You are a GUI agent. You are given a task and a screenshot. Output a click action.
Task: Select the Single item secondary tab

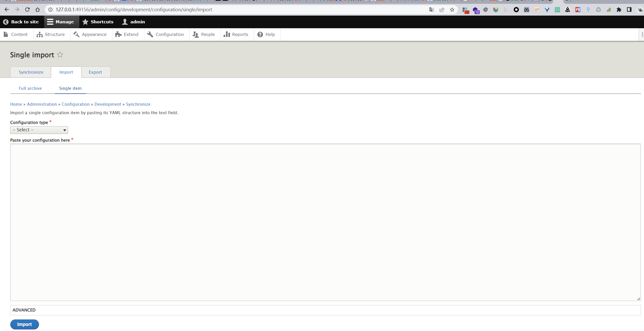click(x=70, y=88)
